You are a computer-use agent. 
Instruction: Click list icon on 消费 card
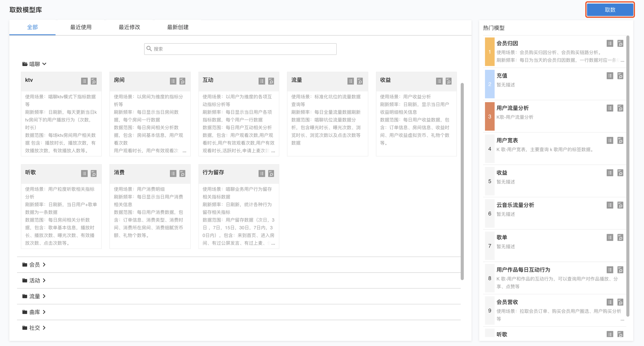point(173,173)
